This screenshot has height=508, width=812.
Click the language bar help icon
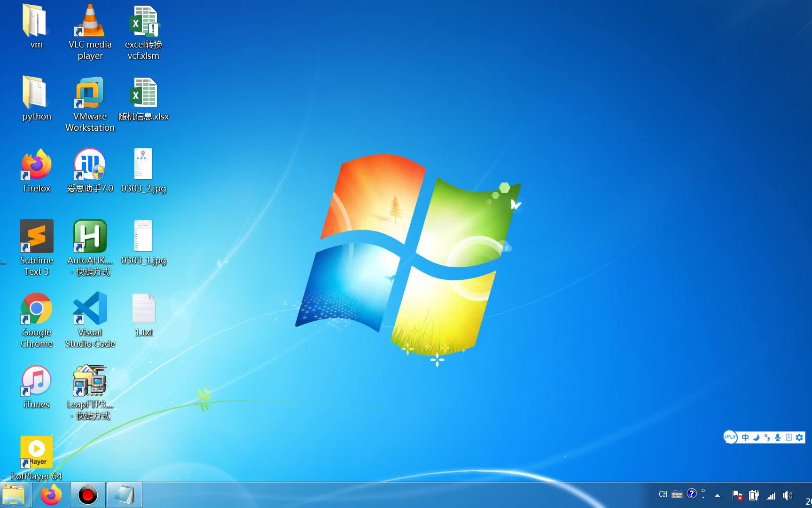(x=692, y=493)
